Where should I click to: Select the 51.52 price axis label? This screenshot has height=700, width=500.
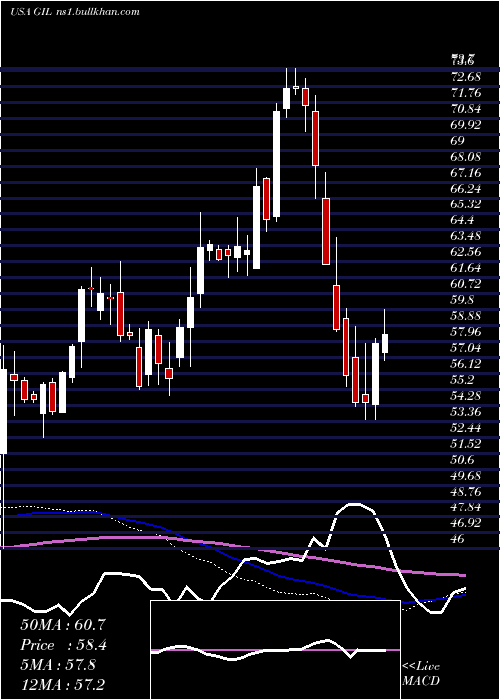[466, 443]
